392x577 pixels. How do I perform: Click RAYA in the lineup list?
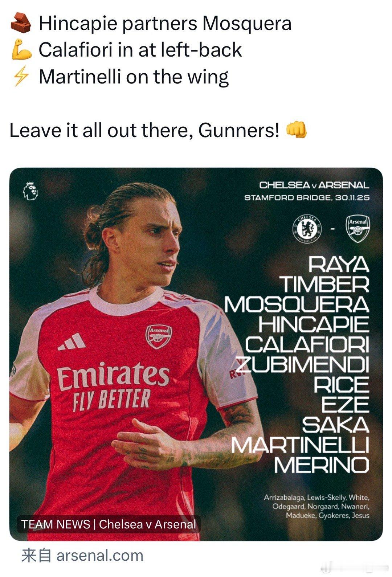coord(339,265)
